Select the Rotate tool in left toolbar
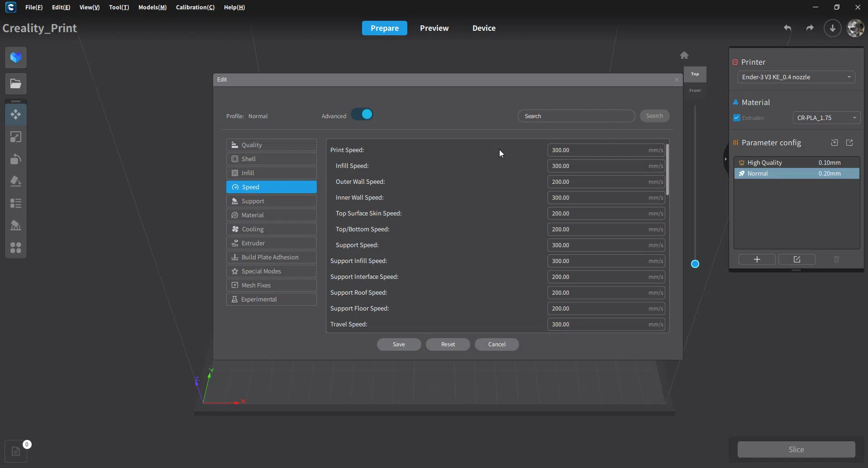This screenshot has height=468, width=868. (16, 159)
